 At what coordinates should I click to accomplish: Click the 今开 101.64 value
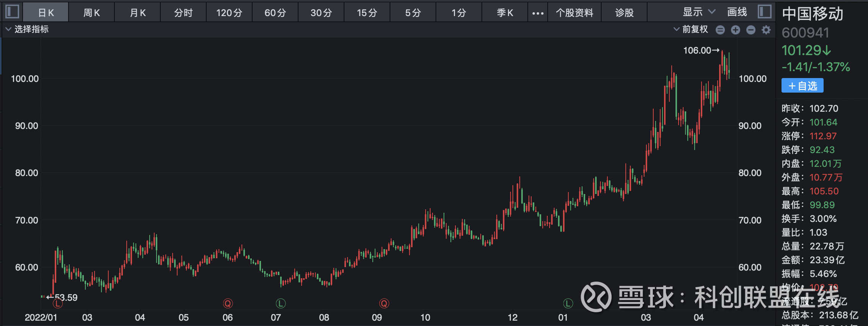[x=824, y=122]
